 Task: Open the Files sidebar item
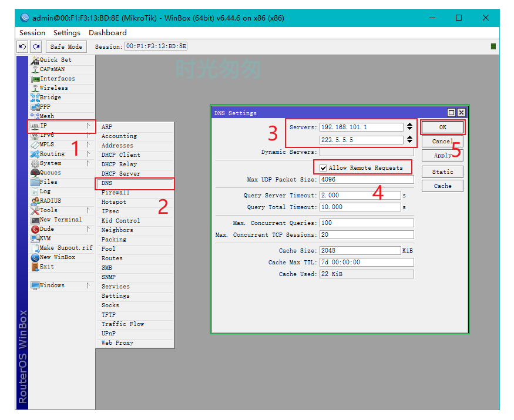(62, 182)
